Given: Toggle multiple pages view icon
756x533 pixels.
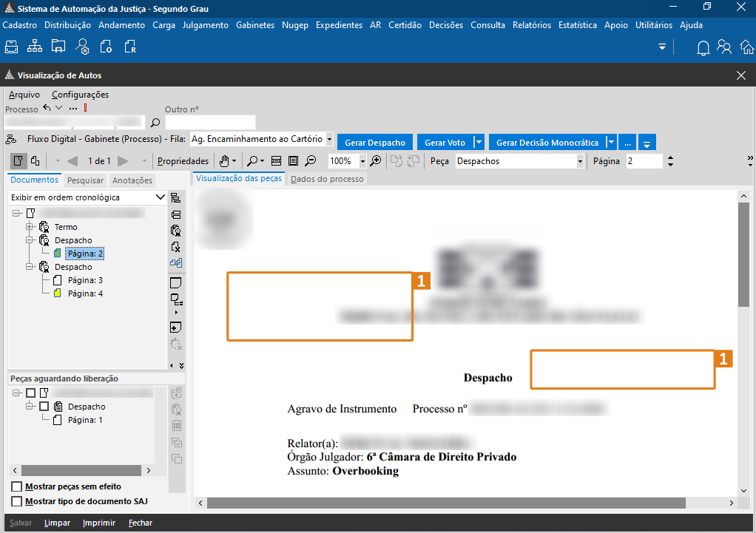Looking at the screenshot, I should pyautogui.click(x=36, y=161).
